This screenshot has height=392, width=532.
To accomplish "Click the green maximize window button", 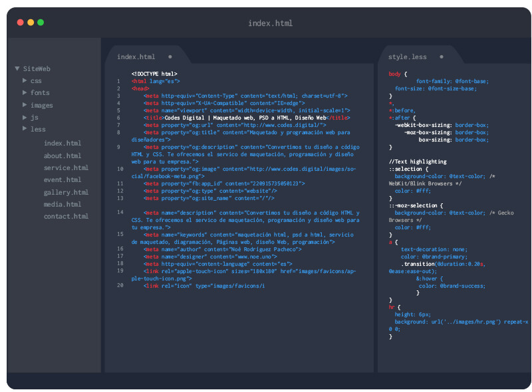I will [41, 22].
